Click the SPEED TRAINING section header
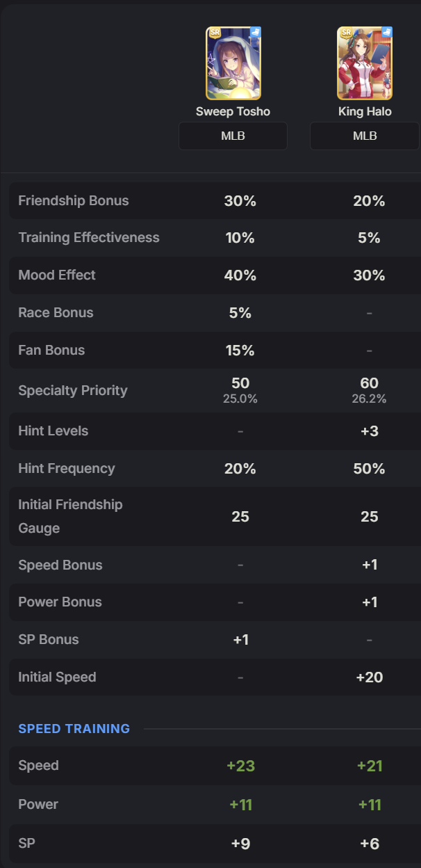The image size is (421, 868). [x=74, y=729]
